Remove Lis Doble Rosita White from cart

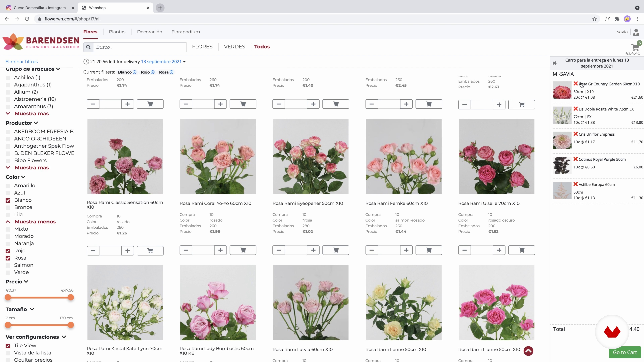tap(576, 109)
